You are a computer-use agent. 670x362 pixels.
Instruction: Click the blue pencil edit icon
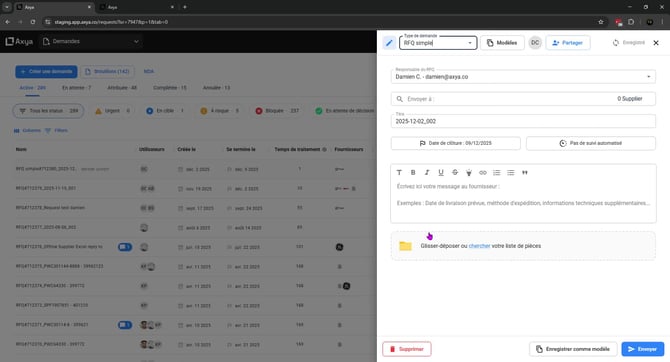click(389, 43)
